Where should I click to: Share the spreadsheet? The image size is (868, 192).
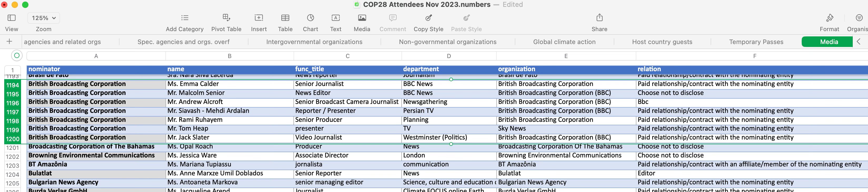(600, 18)
